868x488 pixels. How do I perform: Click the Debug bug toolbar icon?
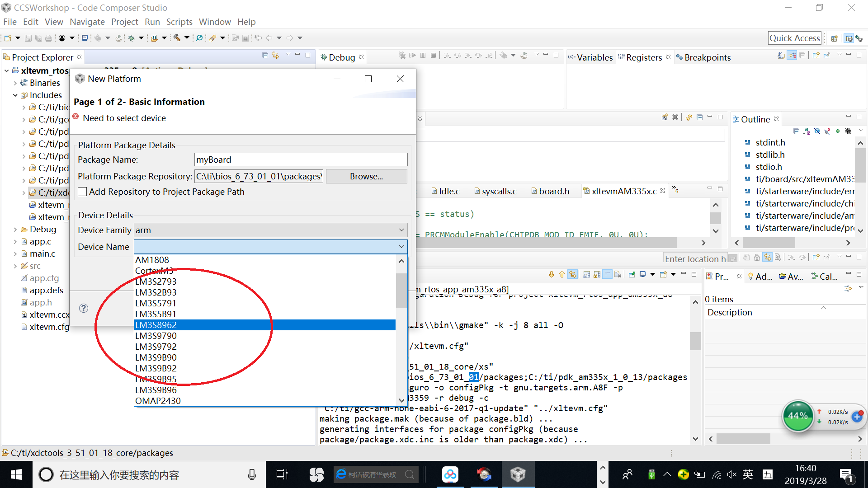[132, 38]
